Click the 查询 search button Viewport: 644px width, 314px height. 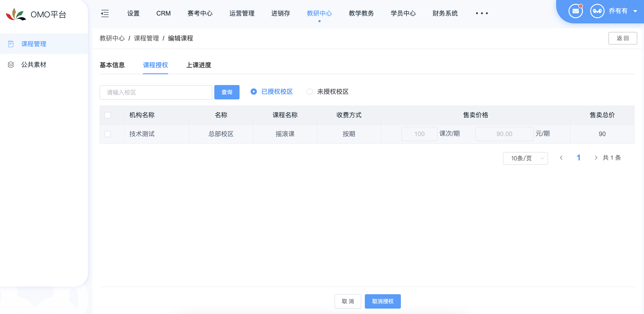pyautogui.click(x=226, y=92)
